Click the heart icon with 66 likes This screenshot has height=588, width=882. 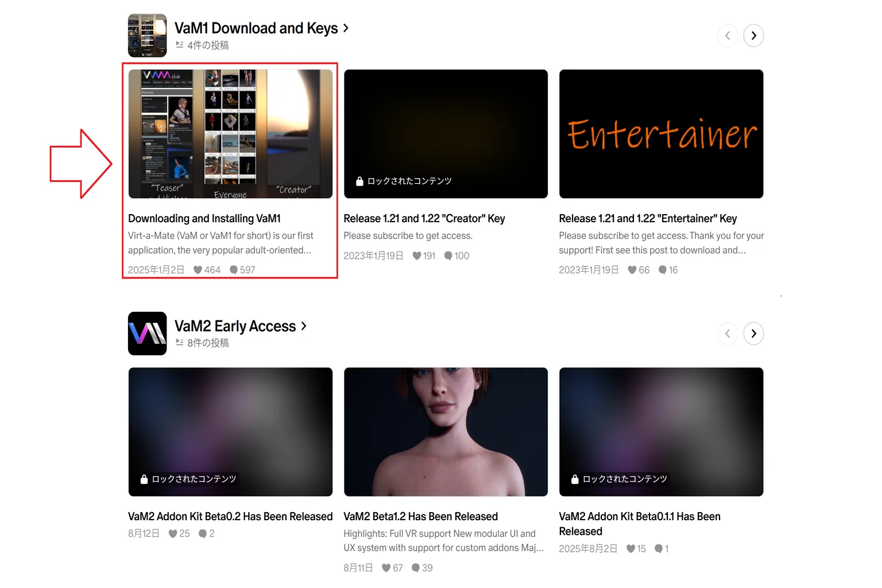coord(632,270)
